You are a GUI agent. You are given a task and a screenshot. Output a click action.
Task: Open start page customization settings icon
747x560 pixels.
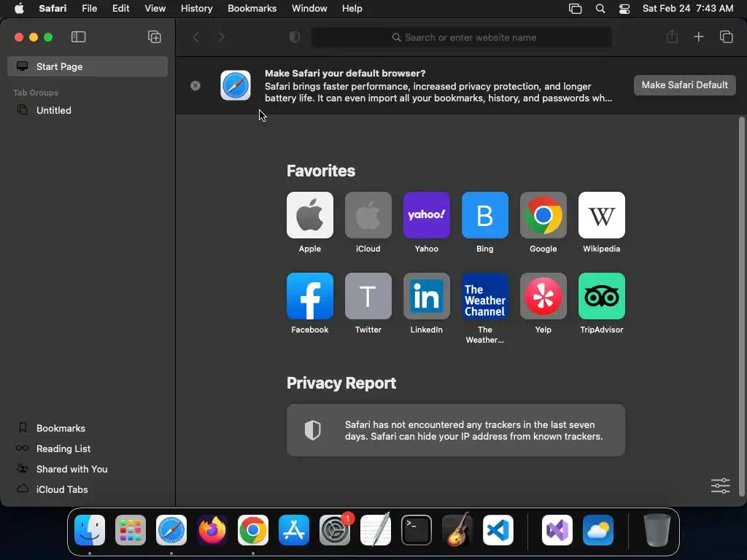pyautogui.click(x=720, y=486)
